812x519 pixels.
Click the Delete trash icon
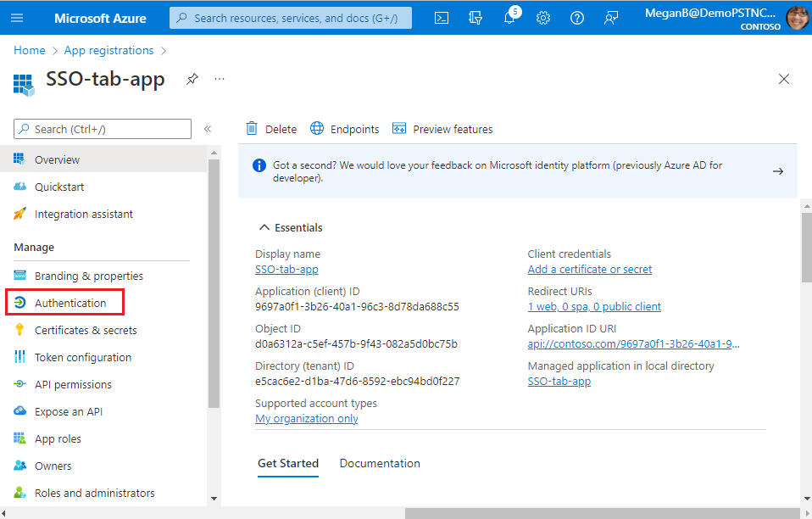pos(252,128)
